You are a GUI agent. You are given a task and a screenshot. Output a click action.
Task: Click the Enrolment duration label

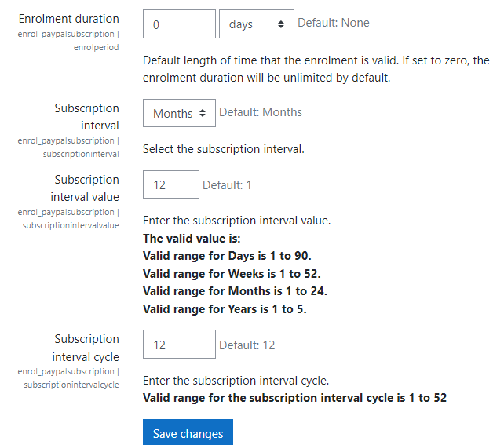(x=69, y=19)
